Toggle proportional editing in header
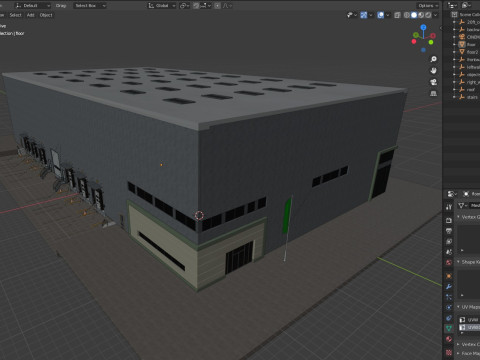 coord(217,6)
